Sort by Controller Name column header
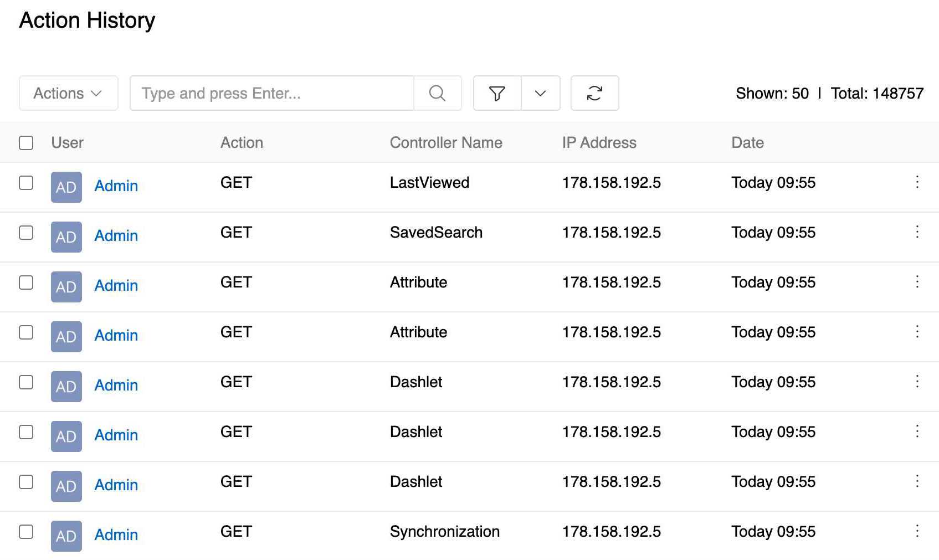The width and height of the screenshot is (939, 560). coord(445,143)
